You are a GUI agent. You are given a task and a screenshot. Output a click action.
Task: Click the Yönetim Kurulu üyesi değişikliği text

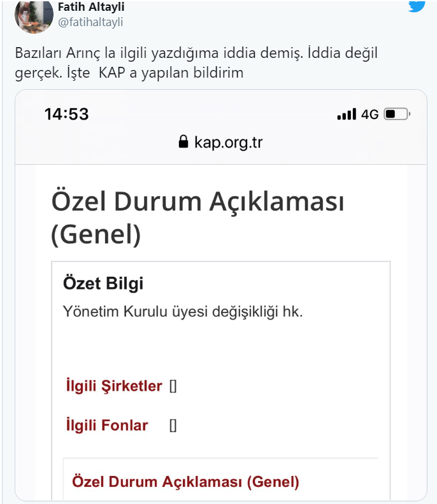coord(183,312)
